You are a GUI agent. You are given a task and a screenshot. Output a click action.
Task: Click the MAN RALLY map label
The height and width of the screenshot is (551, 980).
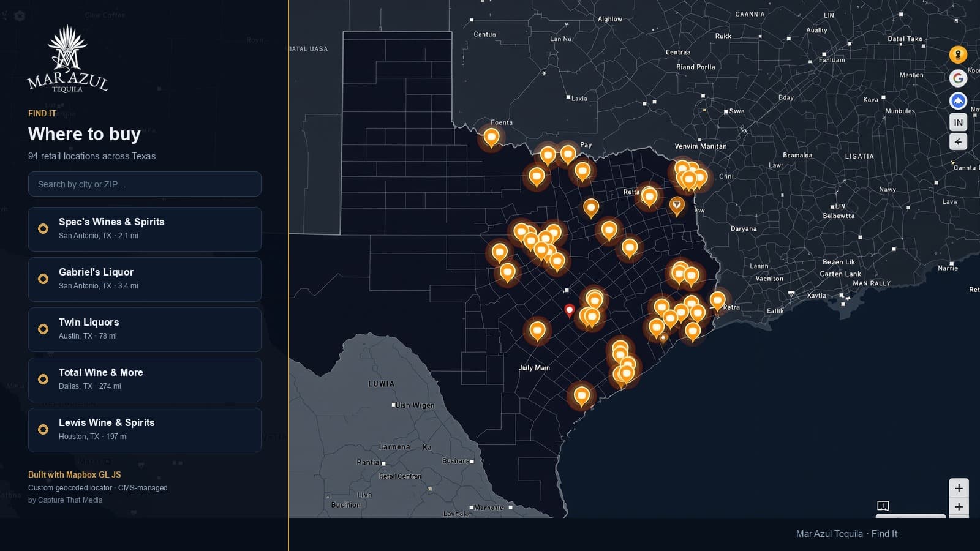point(872,283)
